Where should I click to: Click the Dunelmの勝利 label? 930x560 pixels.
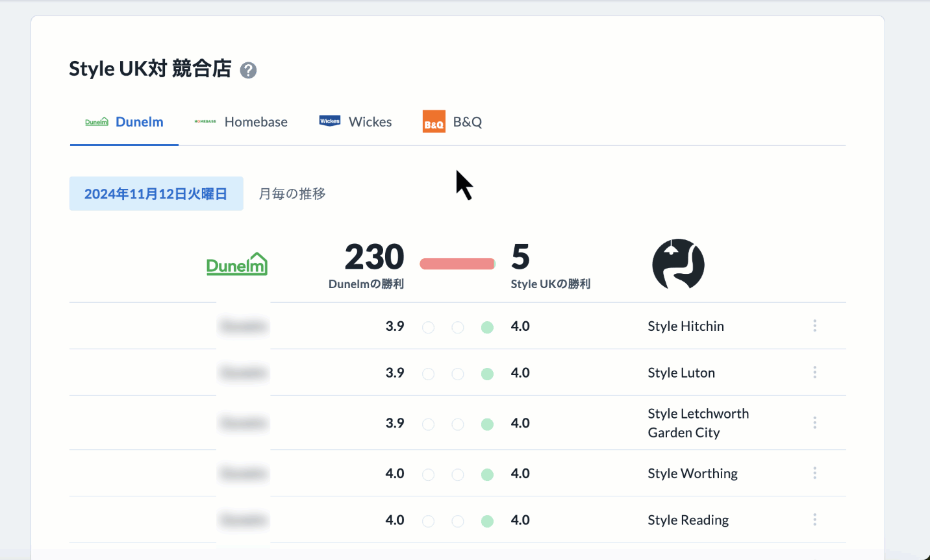366,284
